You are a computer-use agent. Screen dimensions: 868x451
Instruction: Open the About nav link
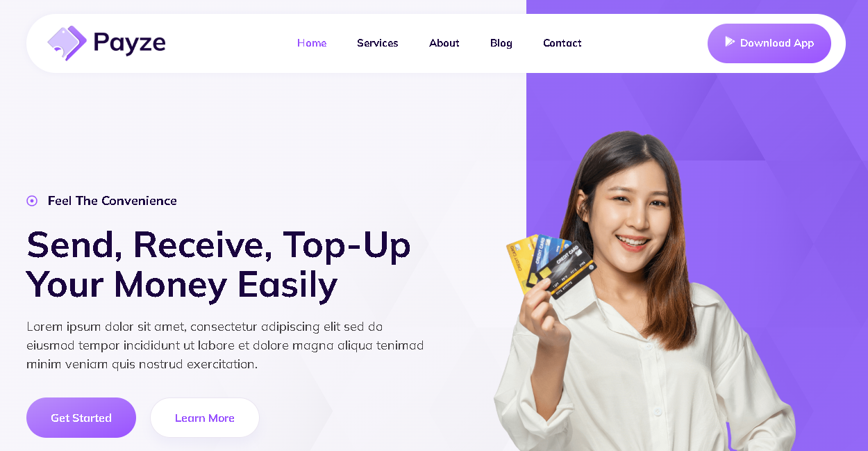[444, 43]
